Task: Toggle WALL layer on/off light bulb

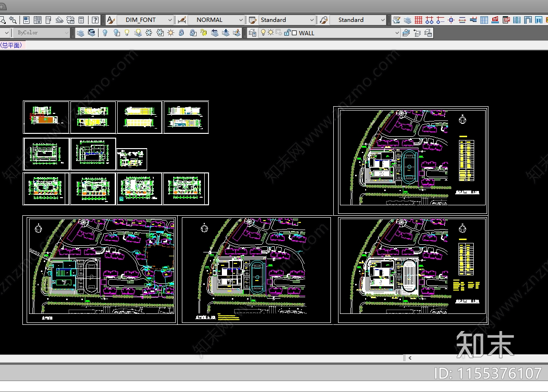Action: click(263, 32)
